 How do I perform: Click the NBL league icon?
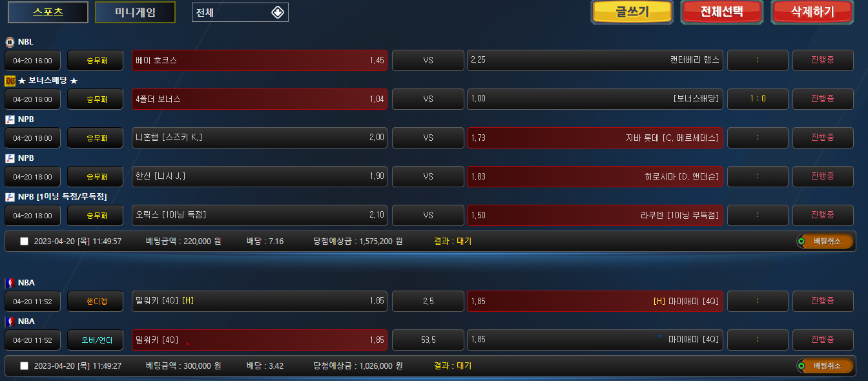point(10,42)
